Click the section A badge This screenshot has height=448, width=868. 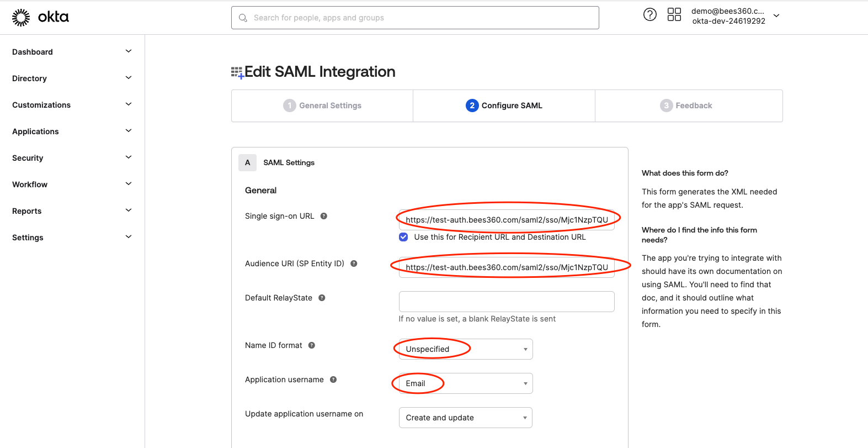point(247,162)
